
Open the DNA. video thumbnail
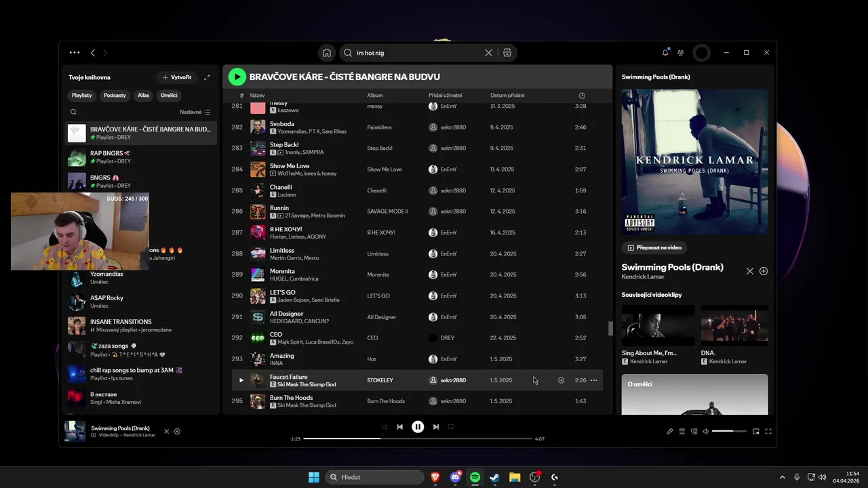pos(734,325)
